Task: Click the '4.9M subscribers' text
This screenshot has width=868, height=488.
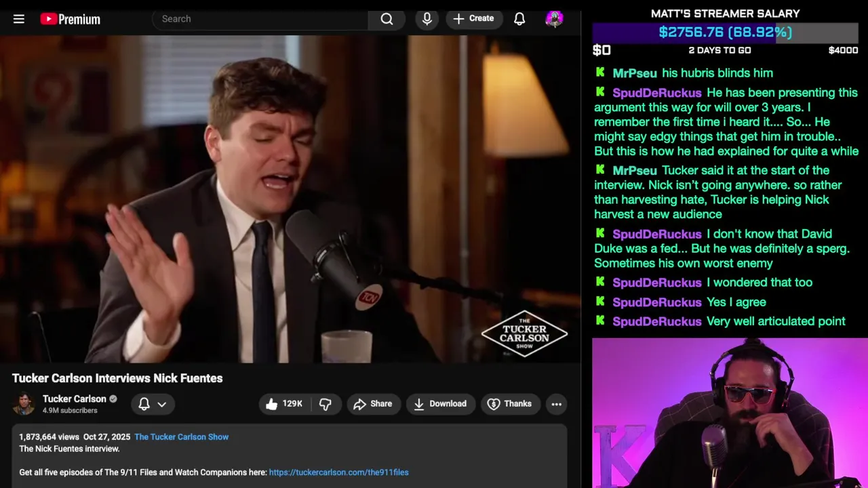Action: 70,411
